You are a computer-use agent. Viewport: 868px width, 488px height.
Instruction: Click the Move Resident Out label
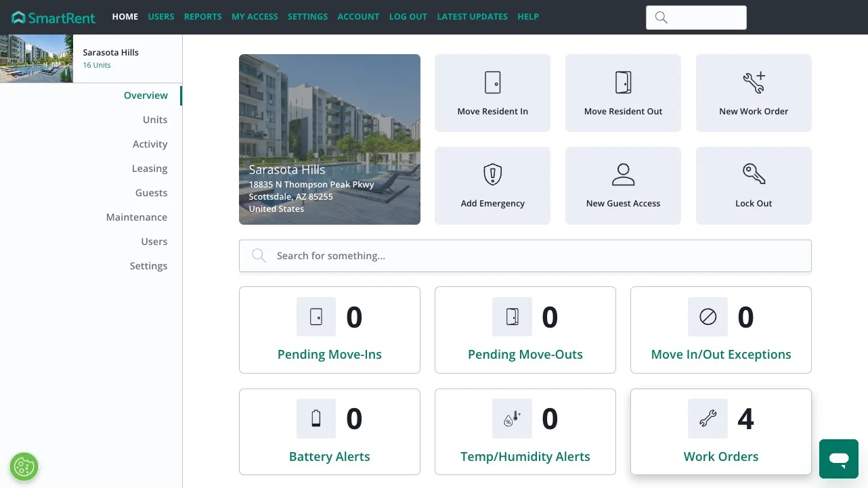(x=624, y=112)
